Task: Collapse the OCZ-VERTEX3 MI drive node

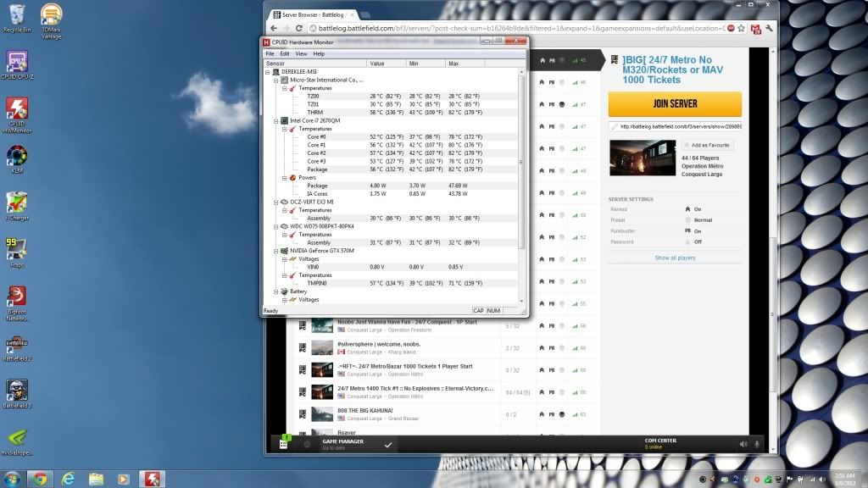Action: click(276, 202)
